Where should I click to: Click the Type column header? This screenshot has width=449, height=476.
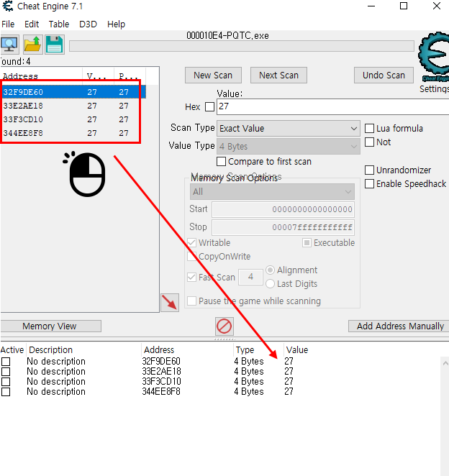(258, 349)
